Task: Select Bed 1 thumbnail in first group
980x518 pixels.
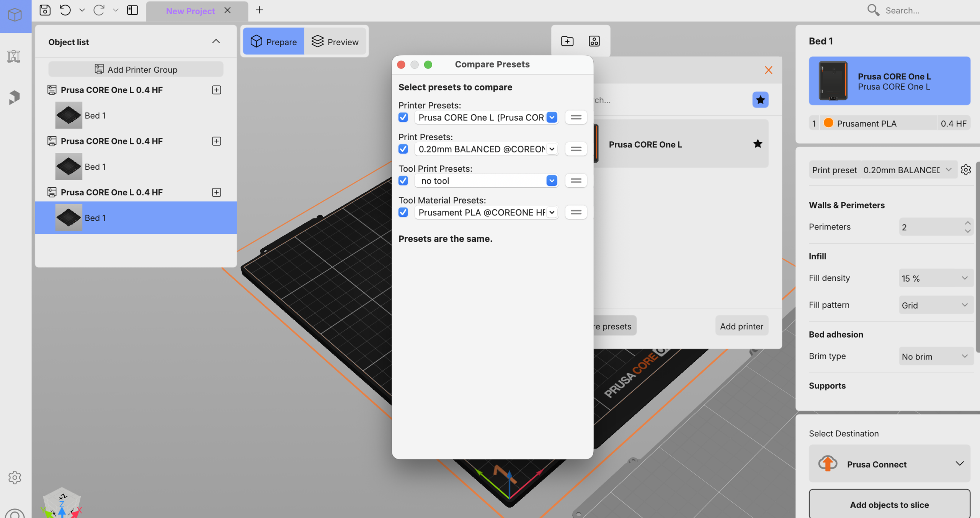Action: tap(69, 115)
